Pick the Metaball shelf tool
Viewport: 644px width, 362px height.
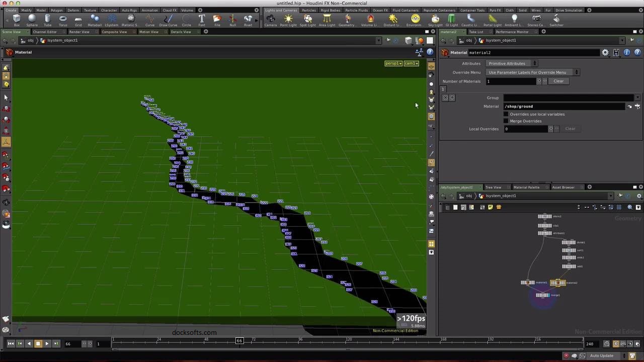(x=95, y=20)
